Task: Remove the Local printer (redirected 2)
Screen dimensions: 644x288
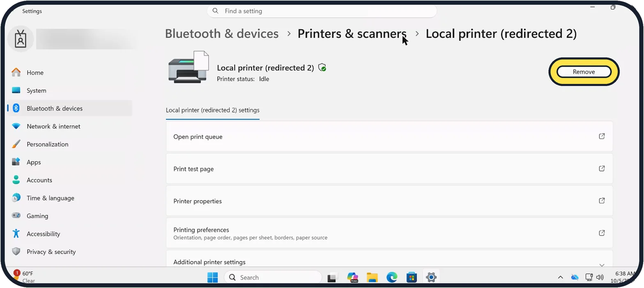Action: (x=584, y=72)
